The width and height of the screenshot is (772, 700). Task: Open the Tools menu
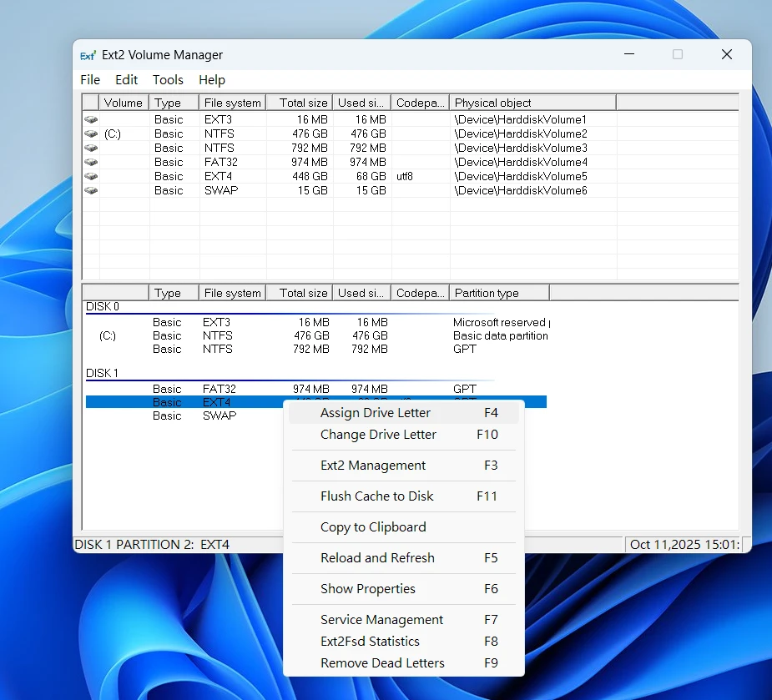168,80
